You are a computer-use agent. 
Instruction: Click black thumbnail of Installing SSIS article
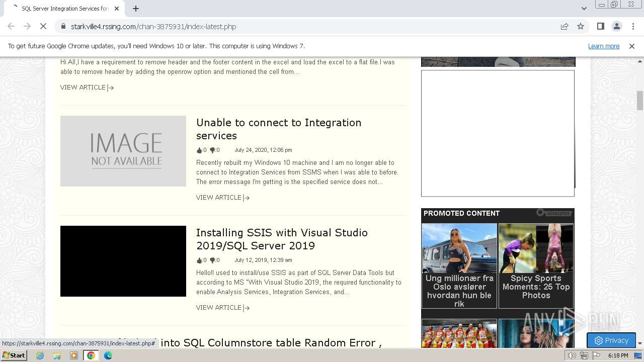tap(123, 261)
